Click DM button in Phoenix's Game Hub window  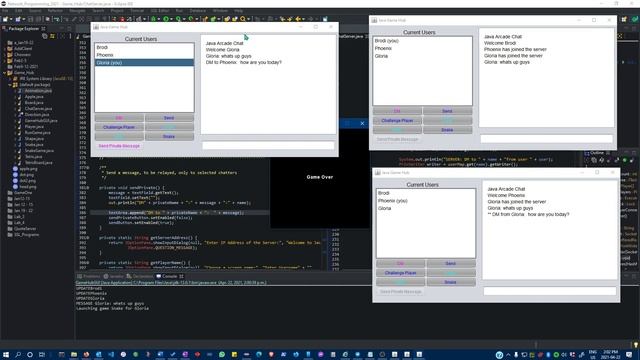coord(400,264)
